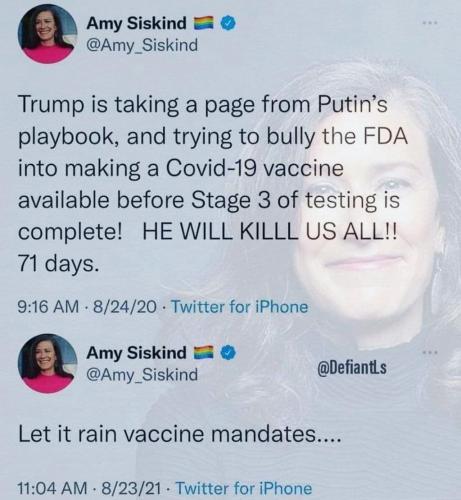Click the verified badge on the 8/23/21 tweet
The height and width of the screenshot is (500, 461).
pyautogui.click(x=229, y=352)
